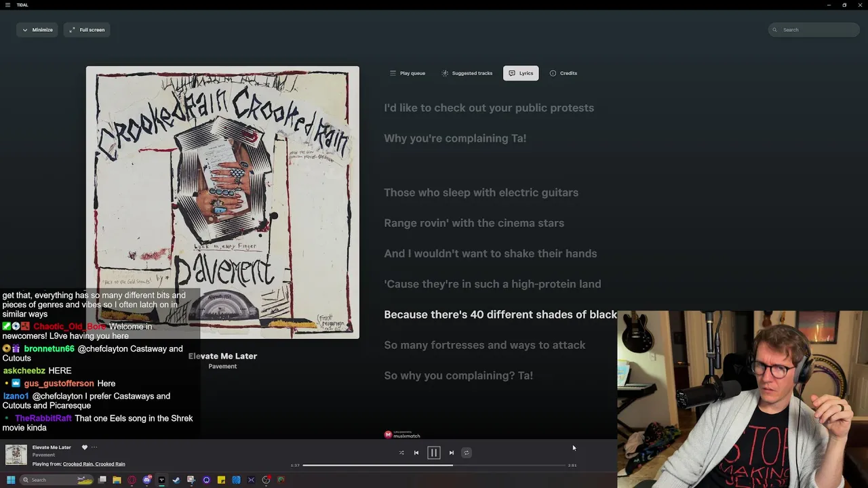The width and height of the screenshot is (868, 488).
Task: Click the Crooked Rain album cover art
Action: 222,202
